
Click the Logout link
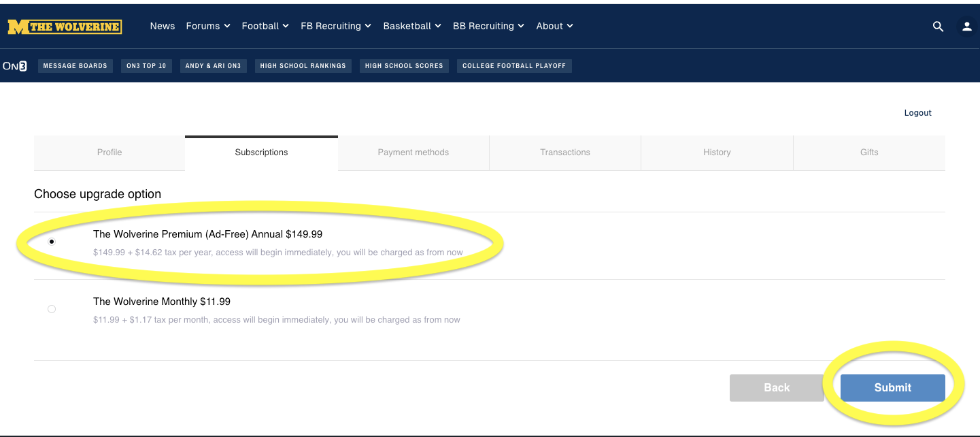click(x=917, y=113)
